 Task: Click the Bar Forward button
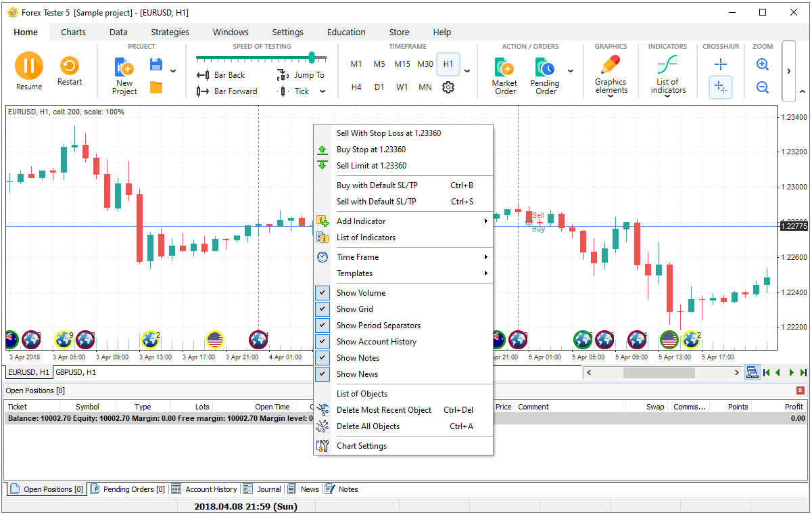[227, 91]
